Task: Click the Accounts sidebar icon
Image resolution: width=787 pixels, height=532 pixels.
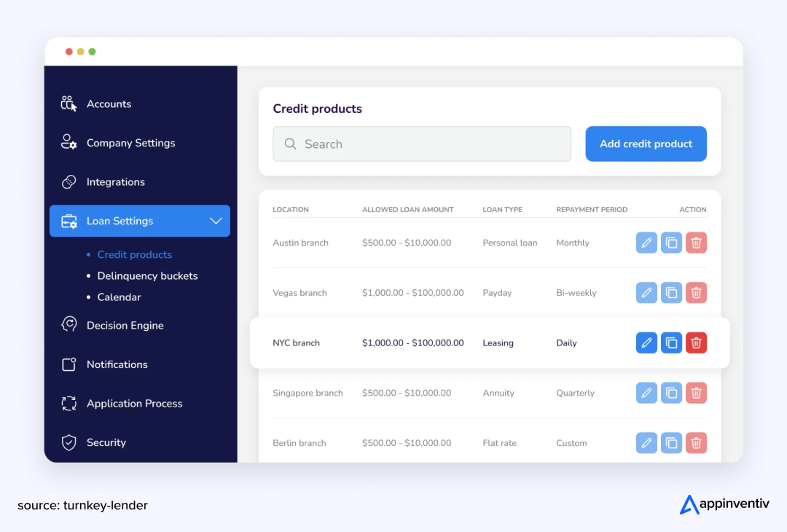Action: [x=68, y=104]
